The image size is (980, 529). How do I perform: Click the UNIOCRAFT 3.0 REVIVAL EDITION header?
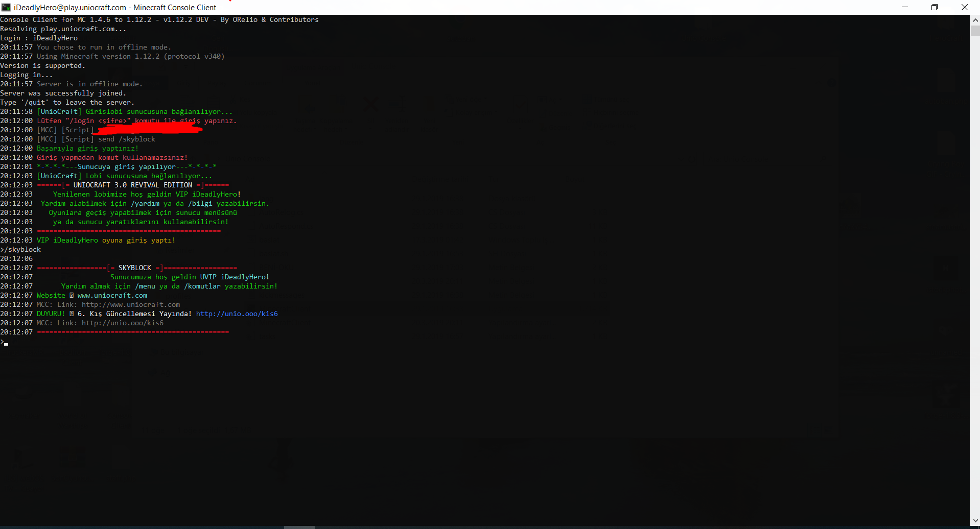point(133,185)
